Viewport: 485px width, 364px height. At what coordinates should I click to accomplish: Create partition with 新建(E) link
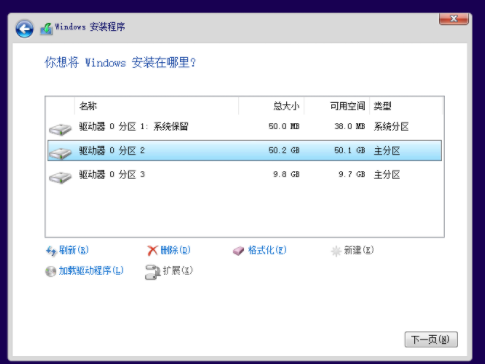359,250
